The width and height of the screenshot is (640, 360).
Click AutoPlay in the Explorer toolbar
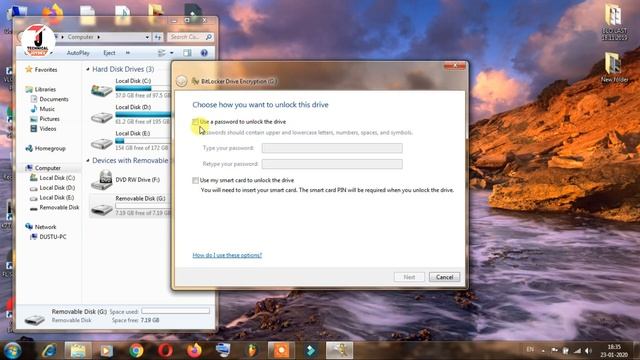pos(78,53)
